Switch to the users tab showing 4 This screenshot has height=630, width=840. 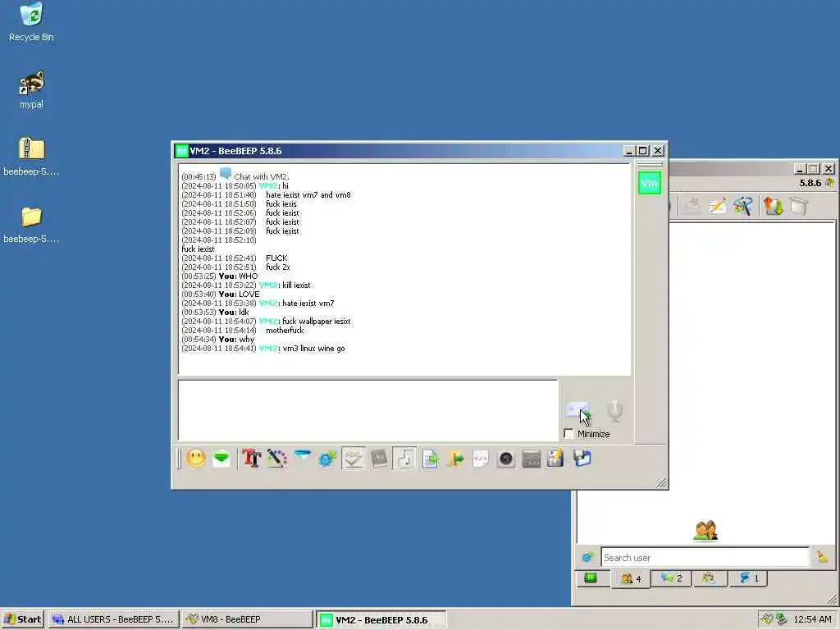631,578
